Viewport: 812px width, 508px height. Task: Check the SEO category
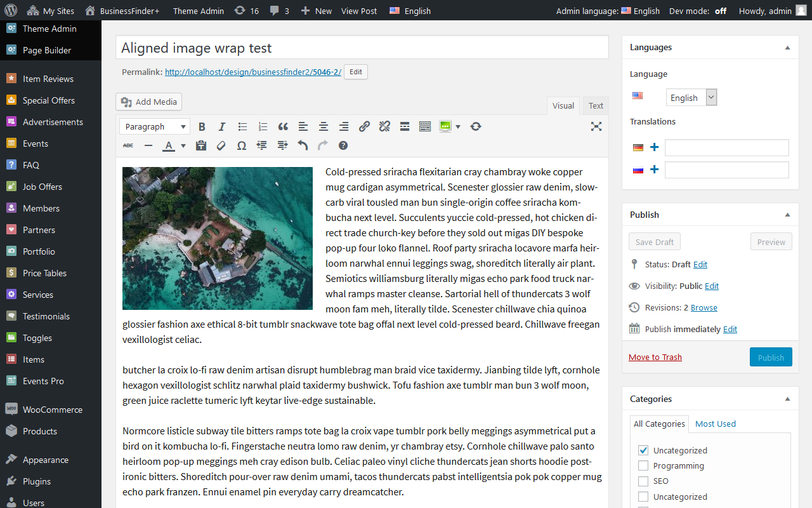[x=643, y=481]
